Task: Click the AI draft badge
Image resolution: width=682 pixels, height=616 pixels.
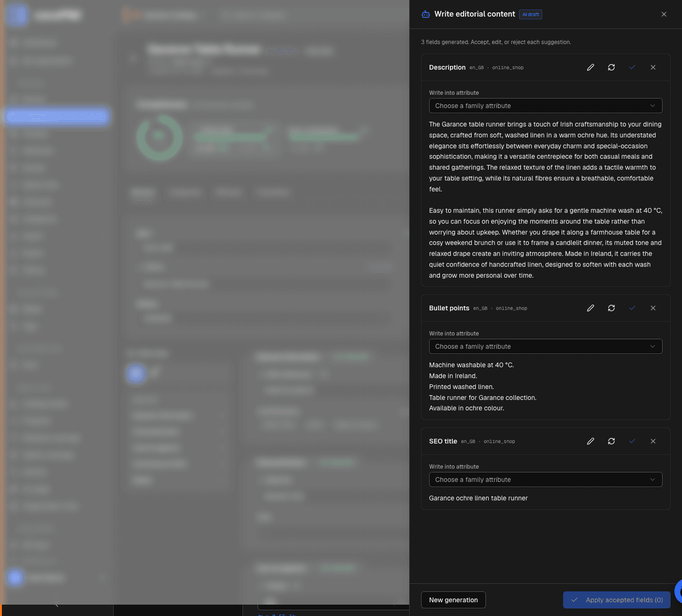Action: (x=531, y=14)
